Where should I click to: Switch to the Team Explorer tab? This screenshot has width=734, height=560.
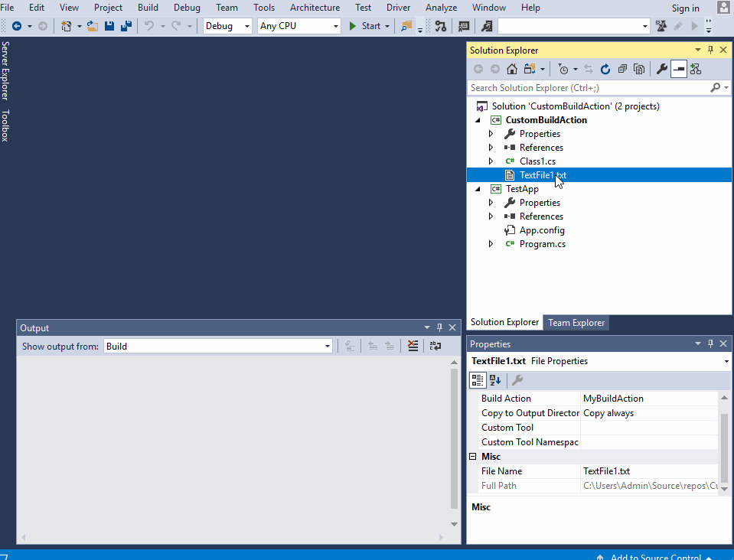(x=576, y=322)
